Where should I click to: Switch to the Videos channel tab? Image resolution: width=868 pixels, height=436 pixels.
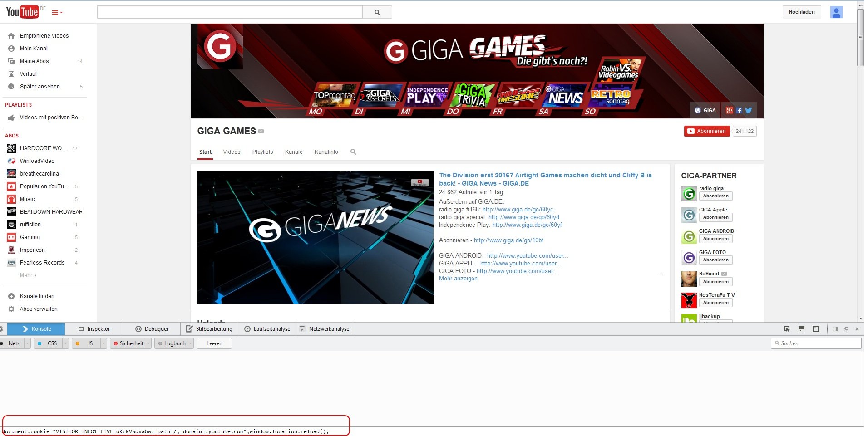pyautogui.click(x=232, y=152)
